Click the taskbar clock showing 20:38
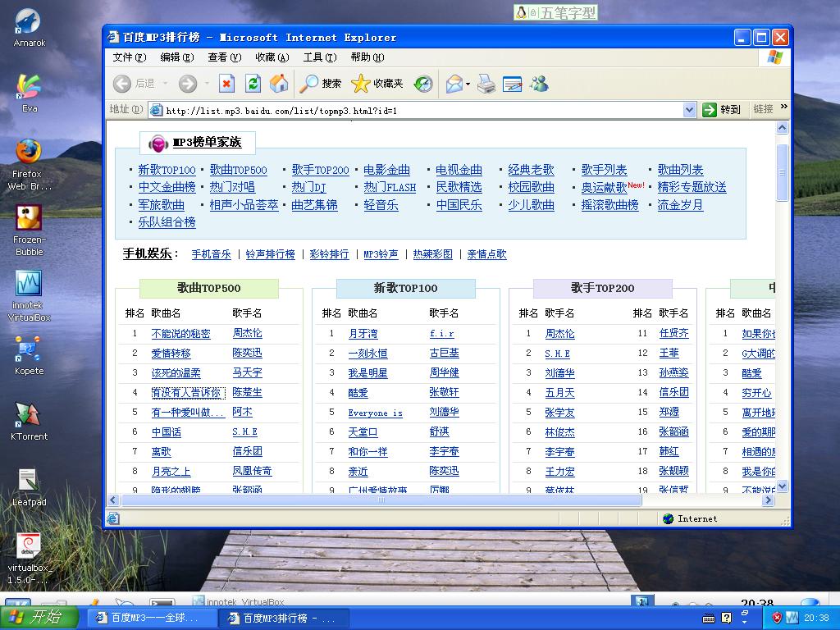The width and height of the screenshot is (840, 630). pos(816,618)
